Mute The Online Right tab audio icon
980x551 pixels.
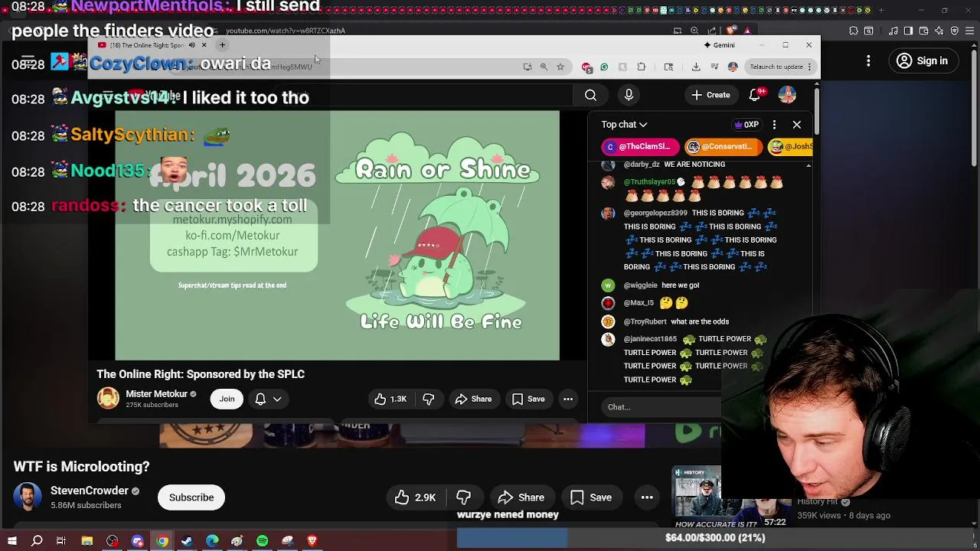[191, 45]
